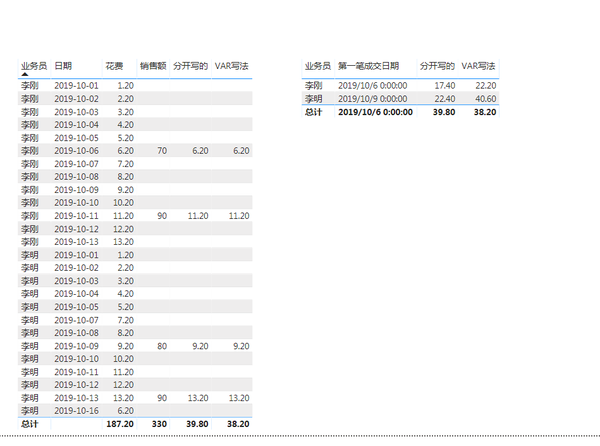
Task: Click sales value 70
Action: [x=162, y=151]
